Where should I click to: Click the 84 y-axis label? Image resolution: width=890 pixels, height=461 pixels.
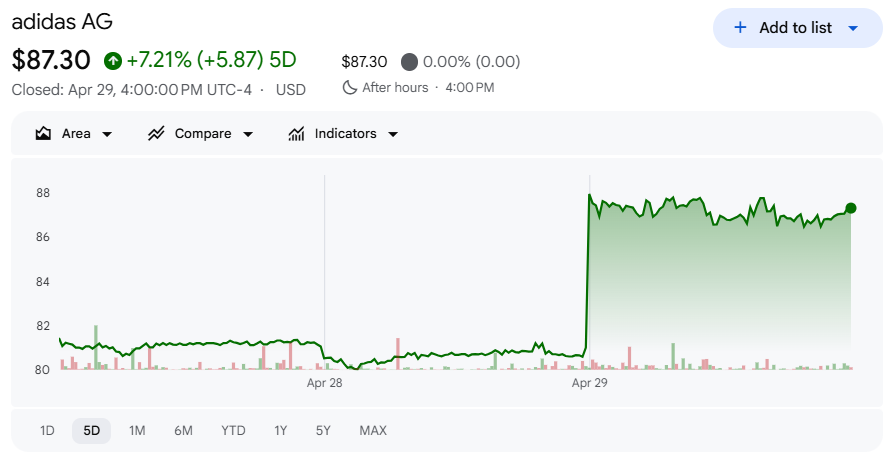click(43, 282)
